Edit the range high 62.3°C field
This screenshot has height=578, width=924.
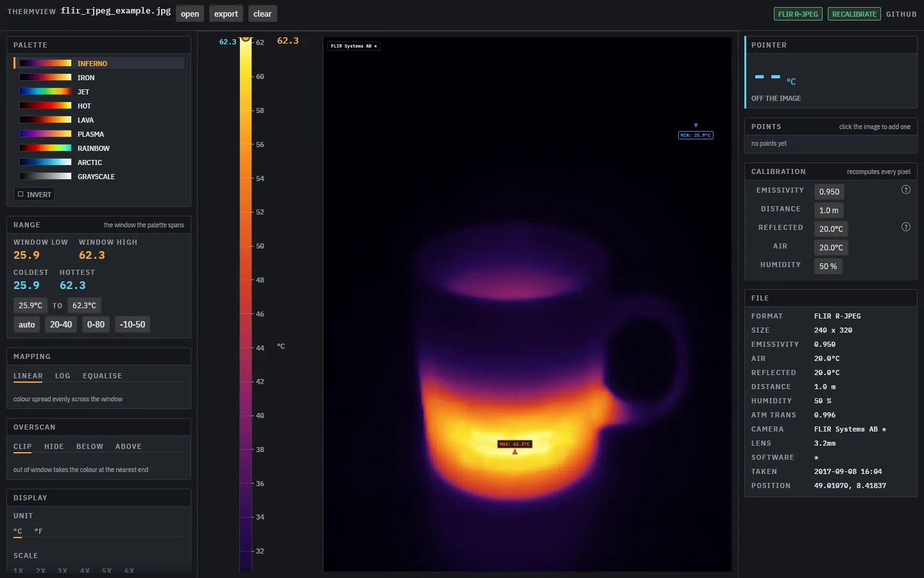tap(84, 305)
